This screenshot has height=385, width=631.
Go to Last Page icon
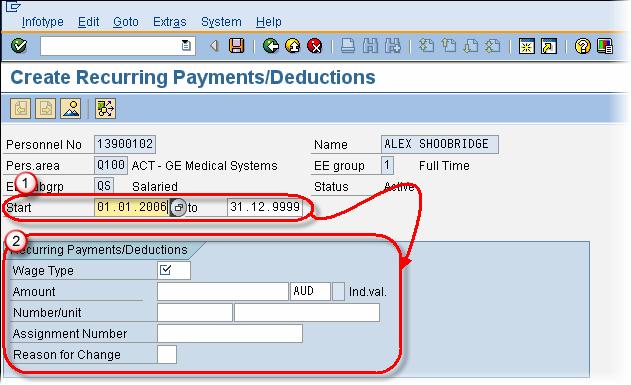click(493, 46)
